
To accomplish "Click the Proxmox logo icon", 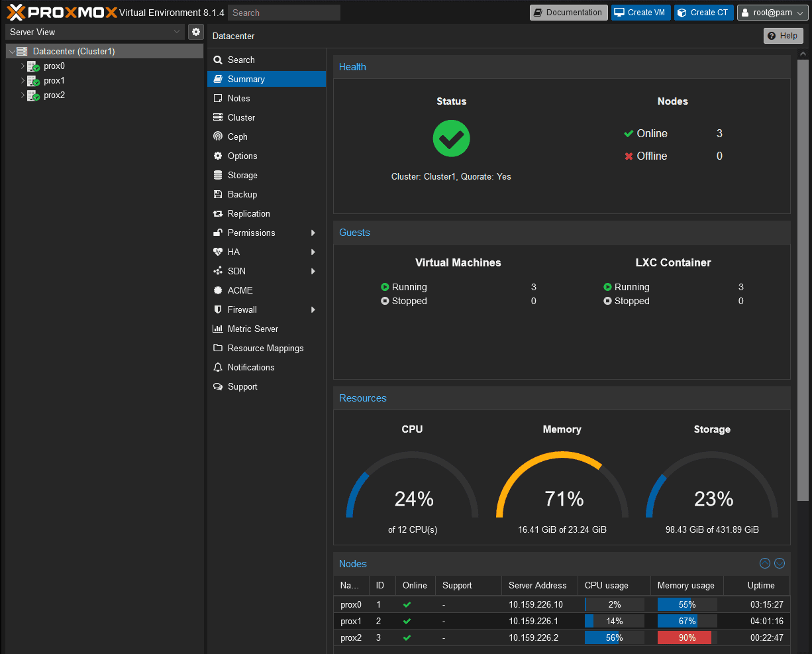I will pyautogui.click(x=16, y=12).
